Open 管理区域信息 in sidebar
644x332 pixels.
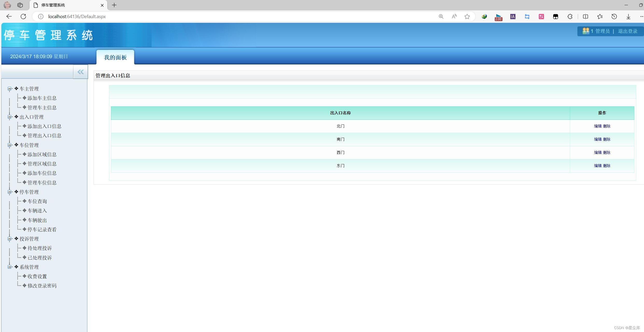click(x=42, y=164)
